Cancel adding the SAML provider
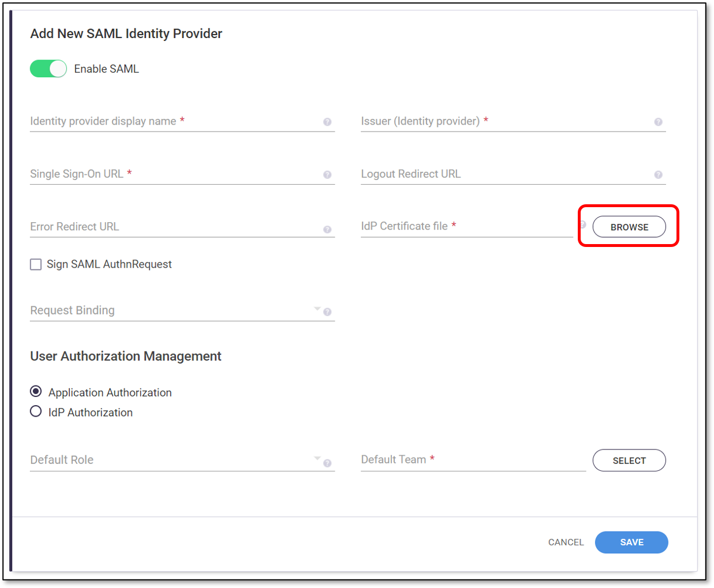This screenshot has height=588, width=714. pos(566,542)
